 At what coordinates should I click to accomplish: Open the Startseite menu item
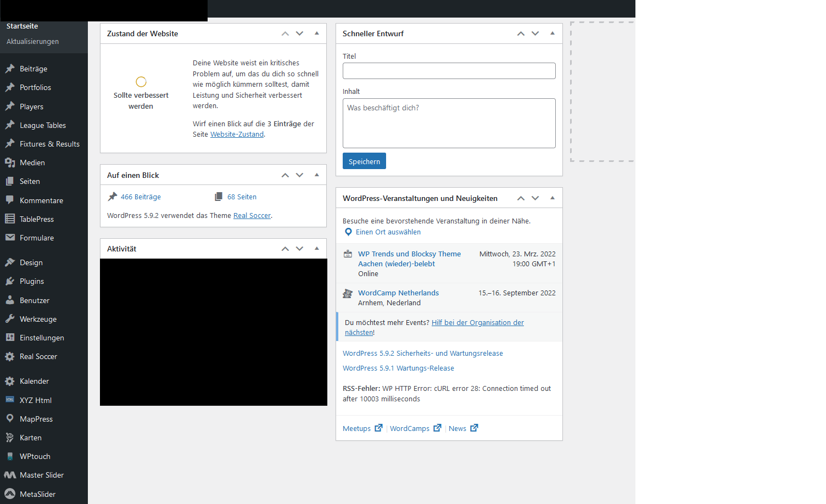pyautogui.click(x=22, y=26)
